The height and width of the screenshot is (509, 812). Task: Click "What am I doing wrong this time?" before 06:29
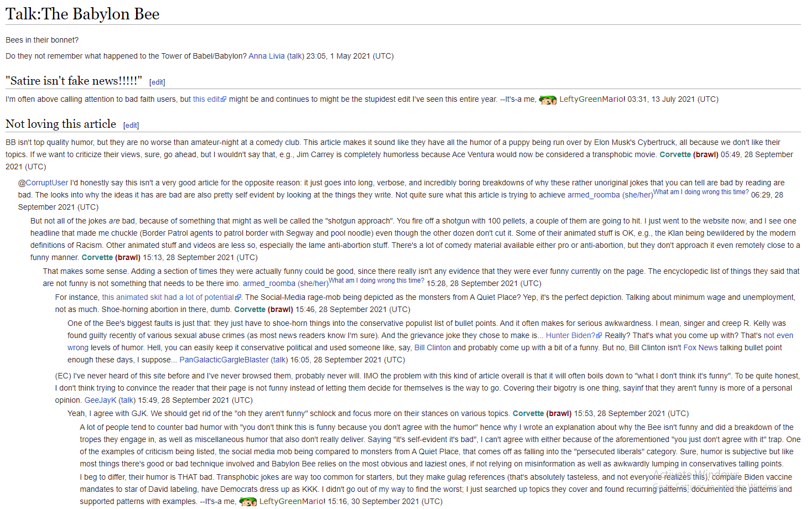[x=701, y=192]
